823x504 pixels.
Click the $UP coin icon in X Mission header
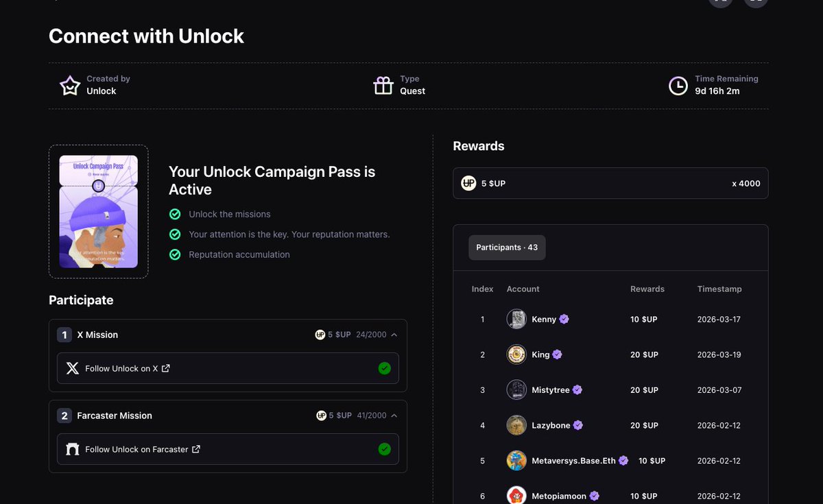[x=320, y=335]
